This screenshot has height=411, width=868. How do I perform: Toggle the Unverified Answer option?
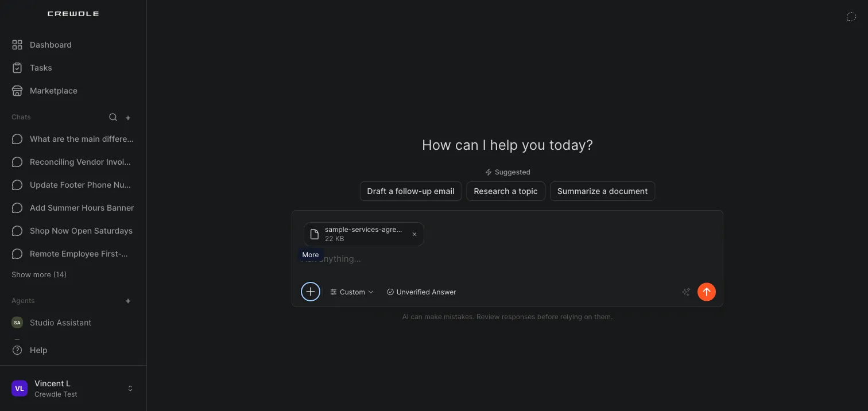[x=421, y=292]
